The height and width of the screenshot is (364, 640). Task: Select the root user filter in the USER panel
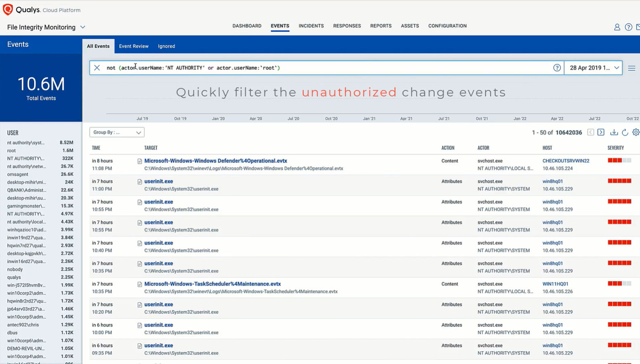click(11, 150)
